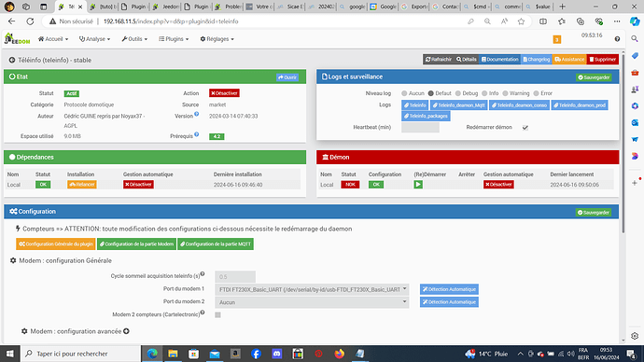
Task: Open the Teleinfo_deamon_Mqtt log
Action: coord(459,105)
